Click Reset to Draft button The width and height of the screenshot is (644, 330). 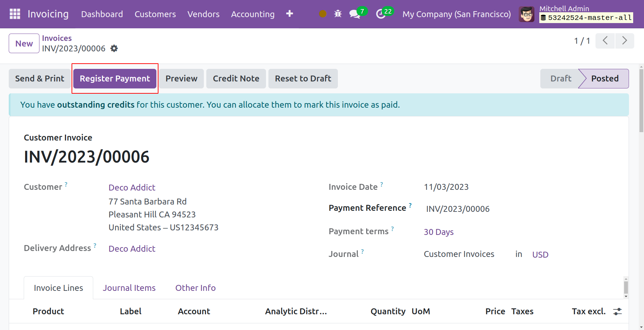(303, 79)
